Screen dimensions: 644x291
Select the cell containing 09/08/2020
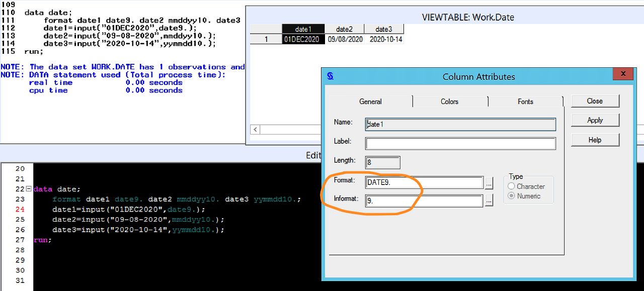click(x=344, y=38)
